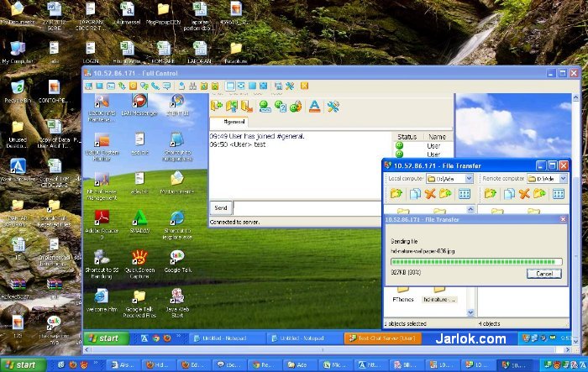Open Radmin options wrench icon in top toolbar
This screenshot has width=588, height=372.
290,86
